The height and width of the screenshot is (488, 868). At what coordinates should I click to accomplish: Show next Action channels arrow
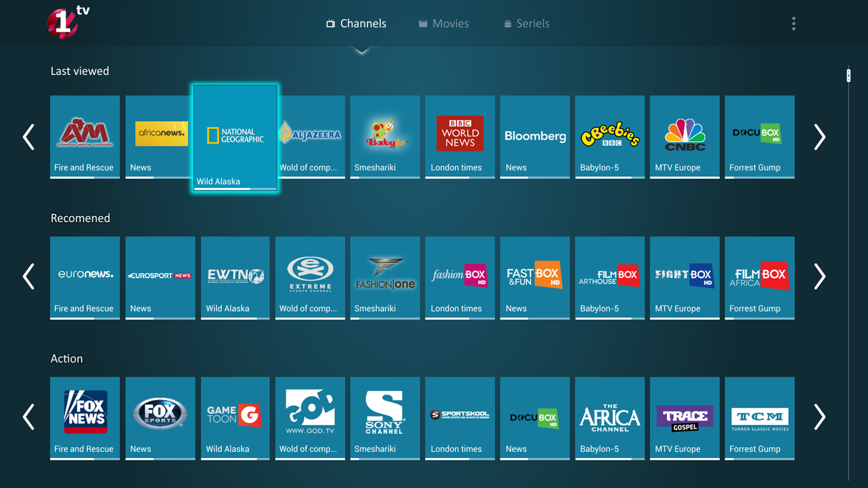(819, 417)
